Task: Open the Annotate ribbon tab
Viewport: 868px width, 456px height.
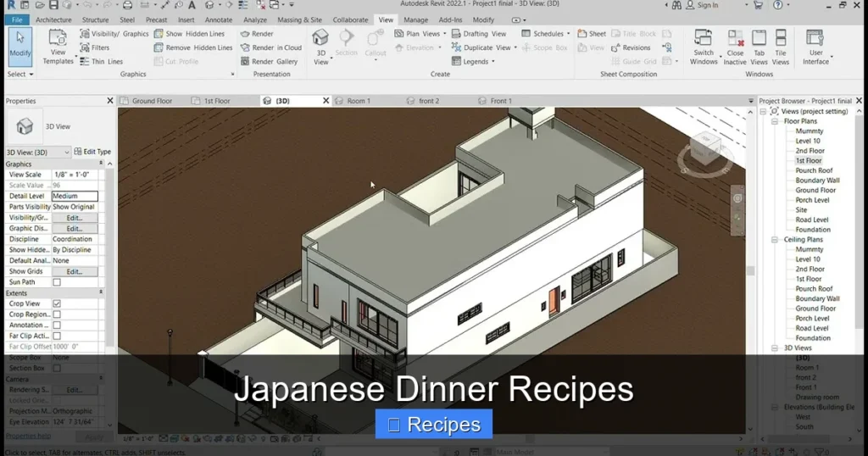Action: (x=219, y=19)
